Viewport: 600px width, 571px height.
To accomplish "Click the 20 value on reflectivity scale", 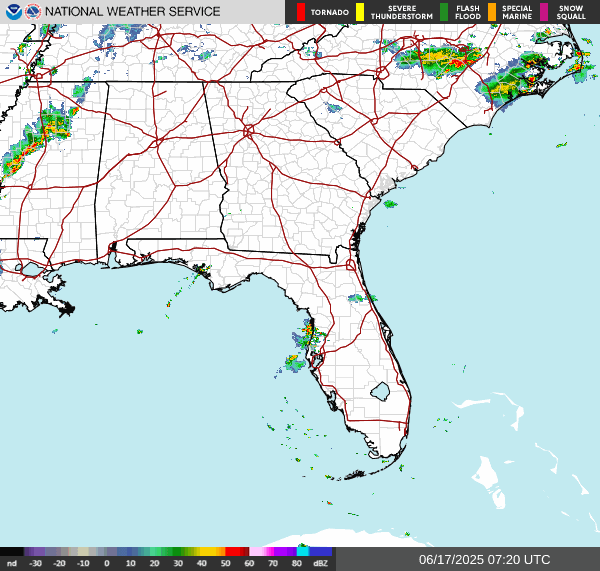I will click(154, 563).
